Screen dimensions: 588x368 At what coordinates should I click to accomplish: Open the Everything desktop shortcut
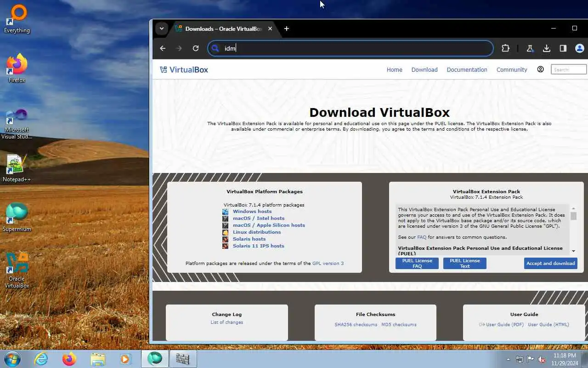pyautogui.click(x=17, y=18)
